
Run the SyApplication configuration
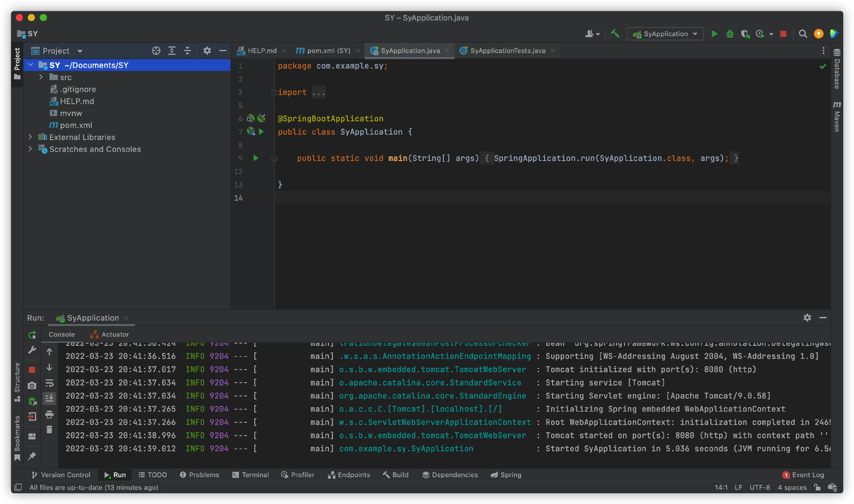tap(714, 34)
